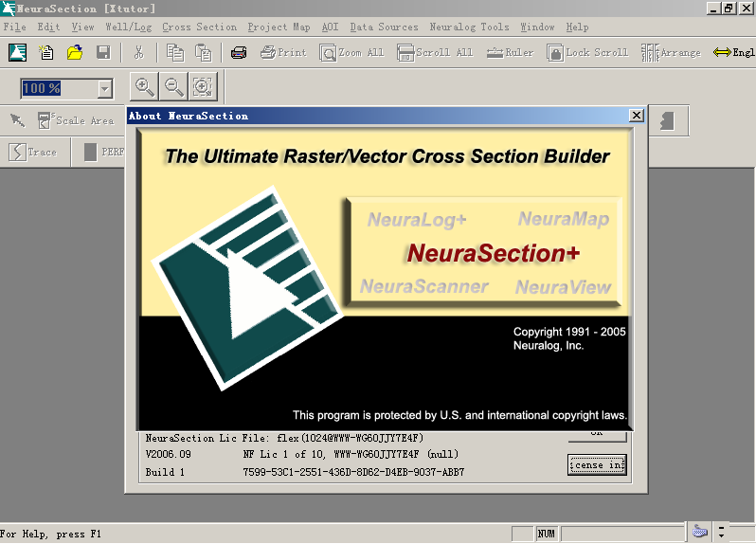Click the partially hidden OK button
Viewport: 756px width, 544px height.
(x=597, y=436)
